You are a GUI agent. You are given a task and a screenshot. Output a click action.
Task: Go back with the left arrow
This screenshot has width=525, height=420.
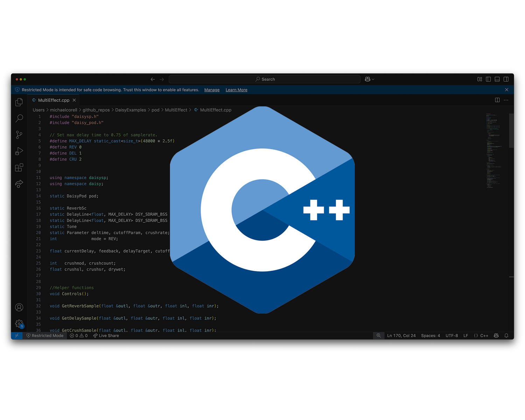pos(153,79)
